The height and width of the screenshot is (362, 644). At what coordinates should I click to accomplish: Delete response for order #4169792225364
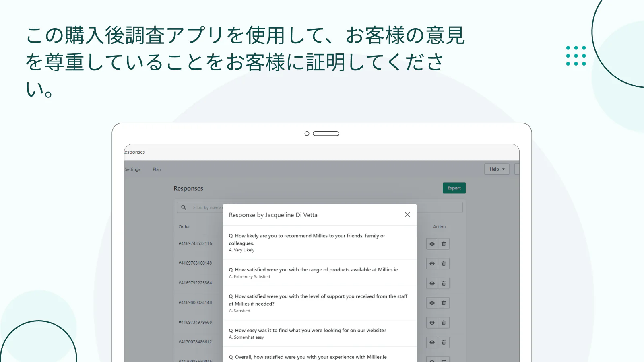444,284
